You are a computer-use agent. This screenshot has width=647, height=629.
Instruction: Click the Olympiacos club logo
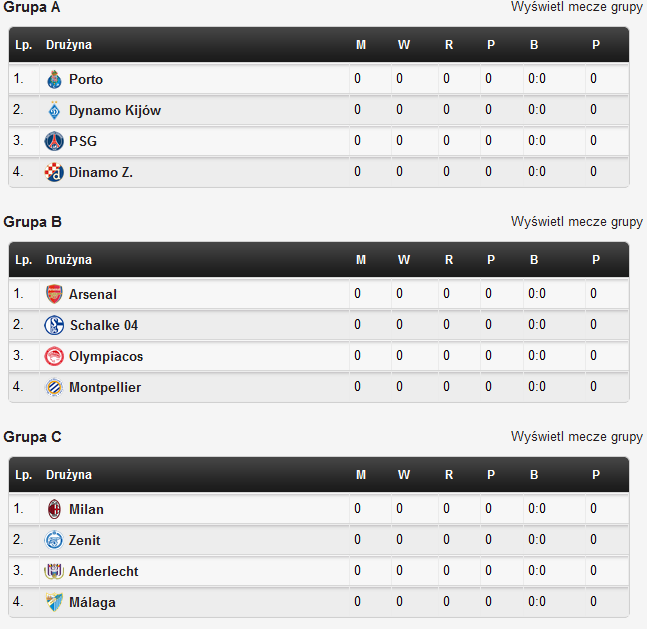pyautogui.click(x=54, y=356)
